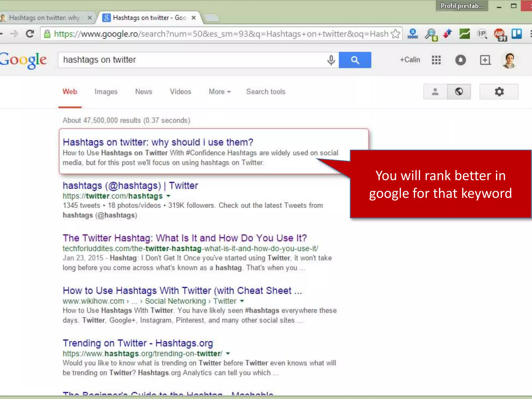The height and width of the screenshot is (399, 532).
Task: Click 'Social Networking' breadcrumb in wikihow result
Action: click(x=175, y=301)
